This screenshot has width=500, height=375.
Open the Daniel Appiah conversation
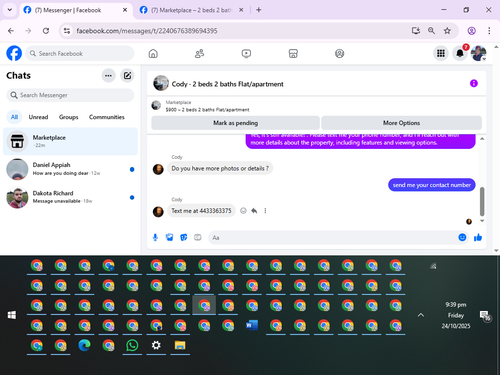pyautogui.click(x=70, y=169)
